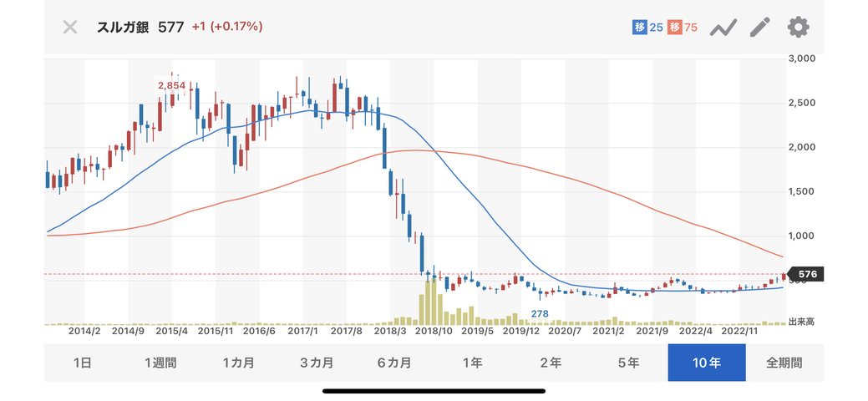This screenshot has width=868, height=401.
Task: Click the スルガ銀 stock name
Action: [123, 27]
